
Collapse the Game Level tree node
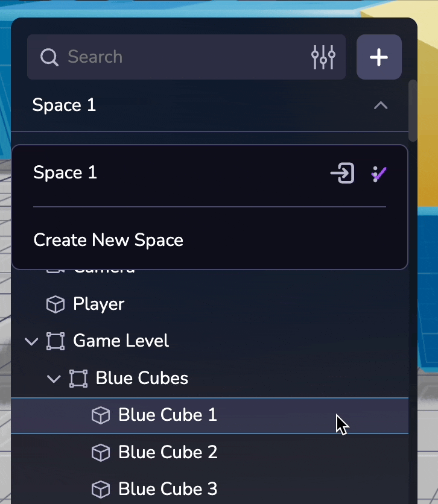pyautogui.click(x=31, y=341)
